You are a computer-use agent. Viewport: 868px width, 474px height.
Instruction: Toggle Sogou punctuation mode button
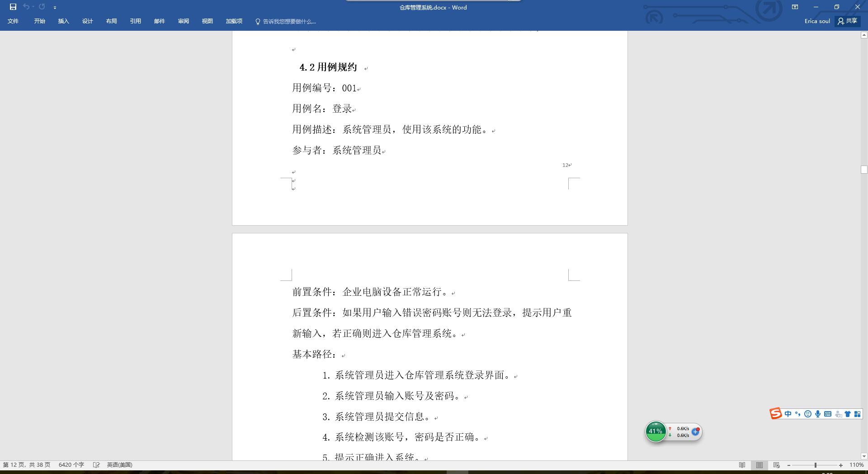tap(798, 414)
